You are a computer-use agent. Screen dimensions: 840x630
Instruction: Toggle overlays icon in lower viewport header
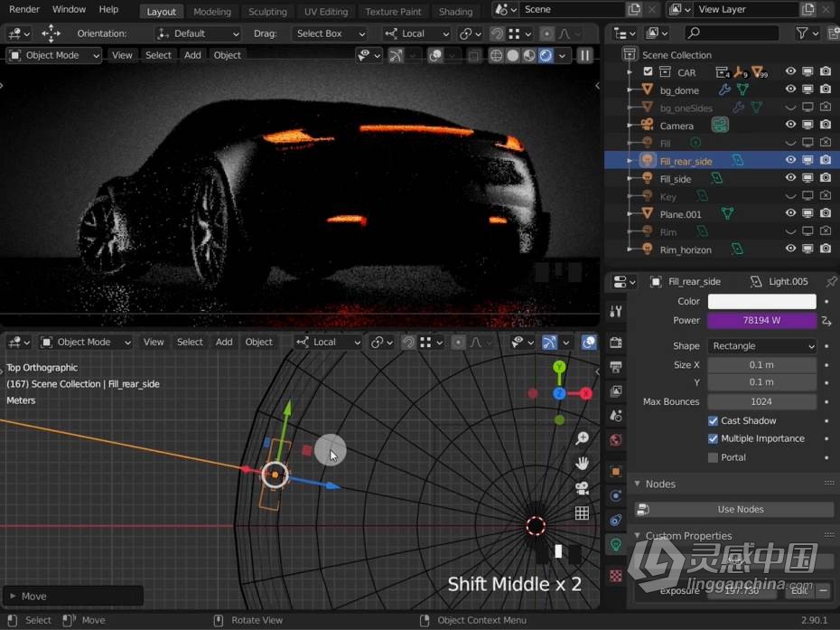[x=589, y=342]
